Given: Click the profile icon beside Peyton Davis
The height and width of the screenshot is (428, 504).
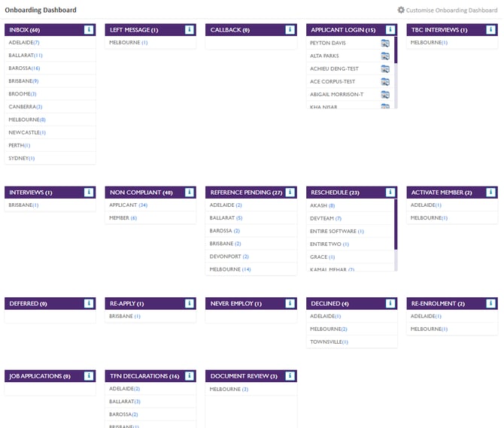Looking at the screenshot, I should (385, 44).
